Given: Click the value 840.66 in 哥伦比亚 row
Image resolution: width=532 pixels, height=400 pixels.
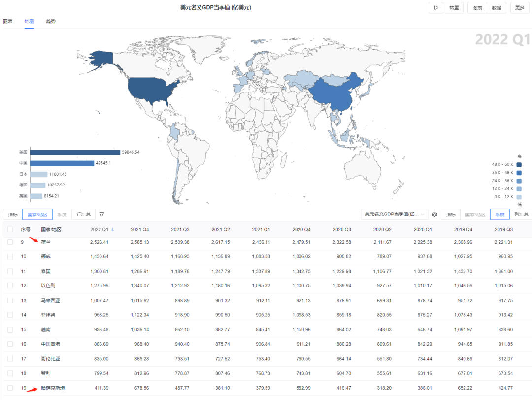Looking at the screenshot, I should click(x=465, y=359).
